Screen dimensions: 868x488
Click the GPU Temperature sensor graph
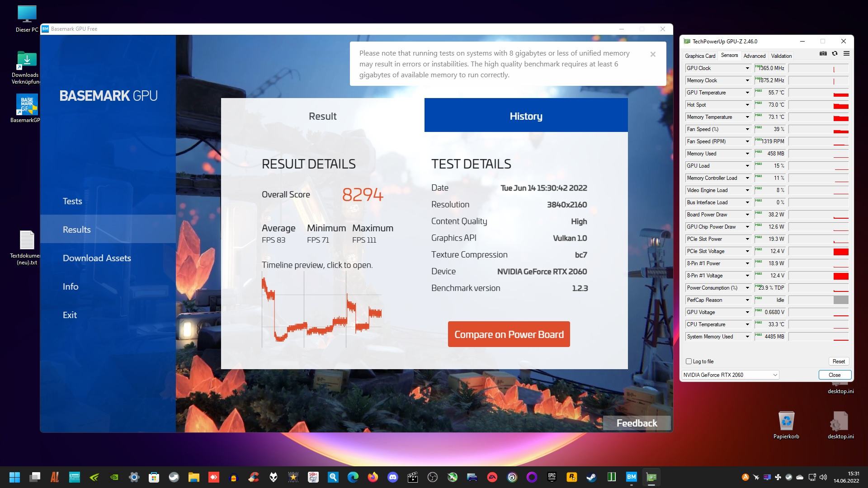click(819, 93)
